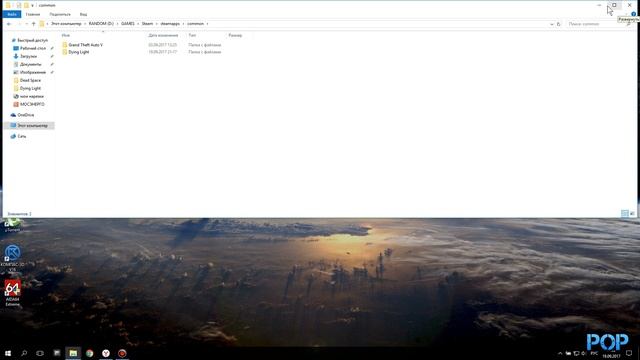
Task: Sort by the Тип column header
Action: point(192,36)
